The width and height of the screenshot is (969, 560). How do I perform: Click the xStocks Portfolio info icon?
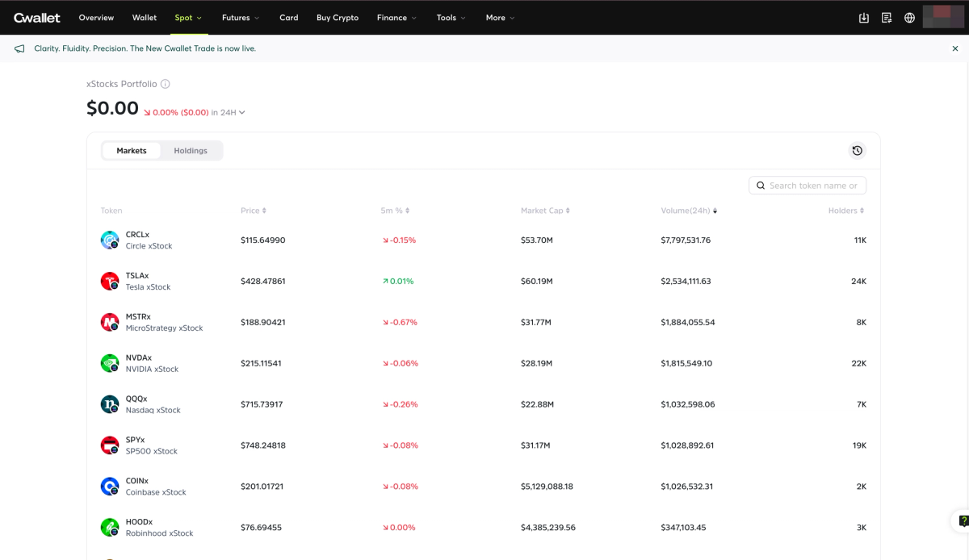(166, 84)
